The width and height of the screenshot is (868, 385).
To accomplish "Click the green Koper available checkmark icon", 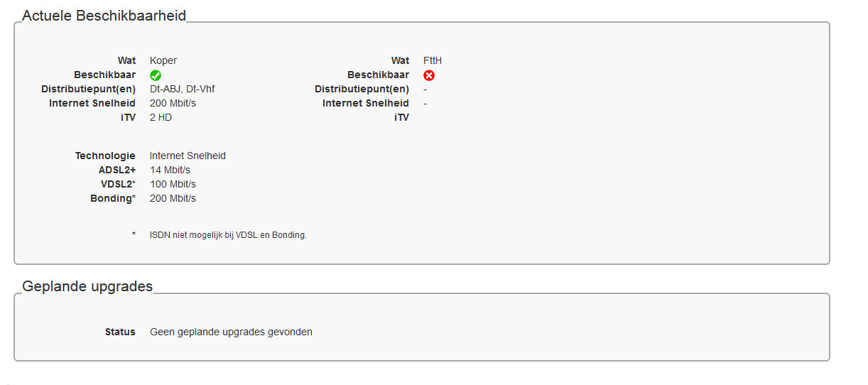I will click(156, 75).
